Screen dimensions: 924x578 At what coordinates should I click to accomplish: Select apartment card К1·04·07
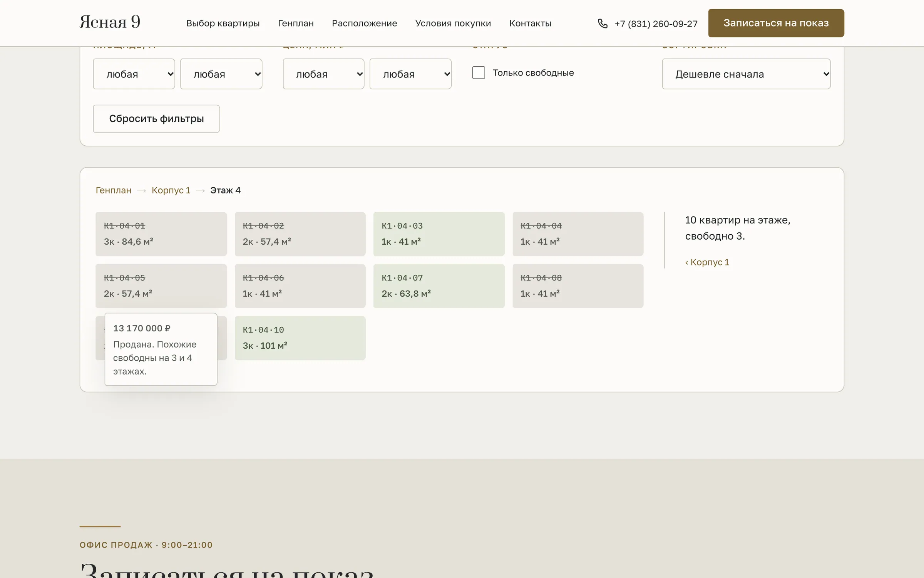point(439,286)
